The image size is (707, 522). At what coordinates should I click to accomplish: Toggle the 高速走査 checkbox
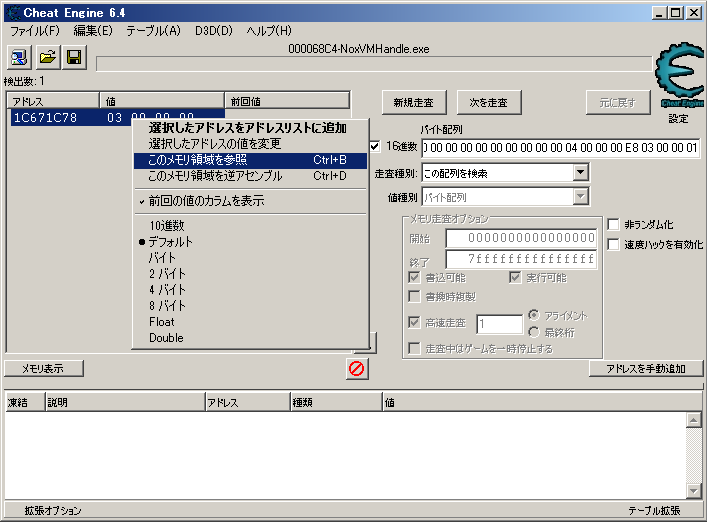414,322
